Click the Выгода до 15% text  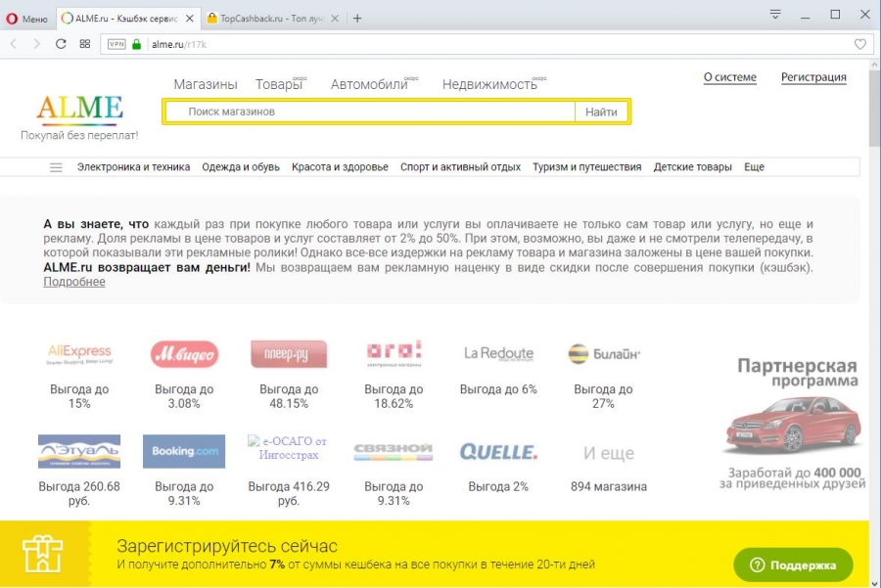[x=79, y=396]
